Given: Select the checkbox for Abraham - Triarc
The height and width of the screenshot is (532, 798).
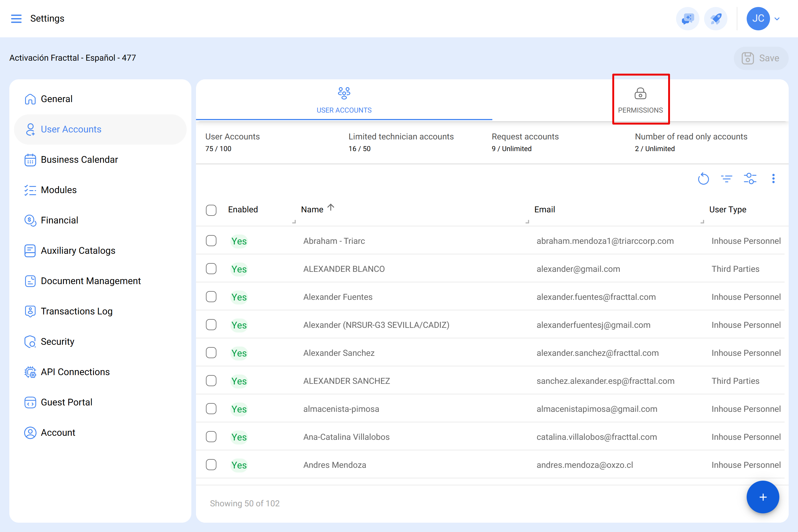Looking at the screenshot, I should pyautogui.click(x=211, y=241).
